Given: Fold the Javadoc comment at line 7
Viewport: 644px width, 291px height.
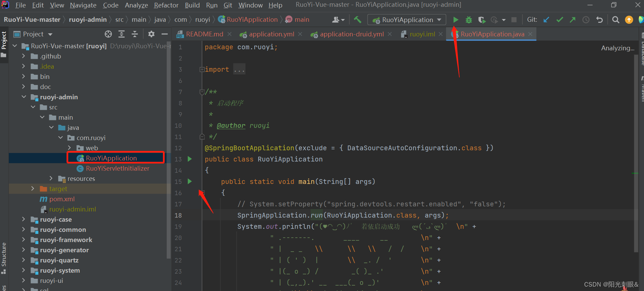Looking at the screenshot, I should click(x=202, y=92).
